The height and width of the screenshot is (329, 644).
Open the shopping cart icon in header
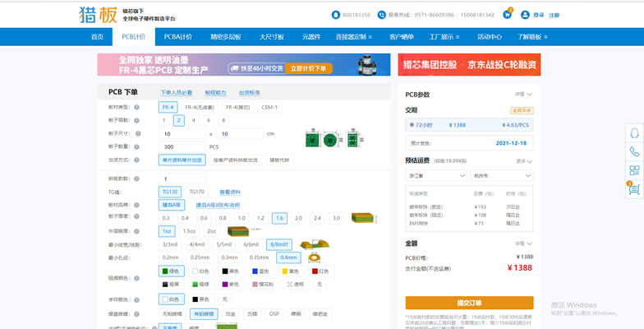click(x=508, y=14)
